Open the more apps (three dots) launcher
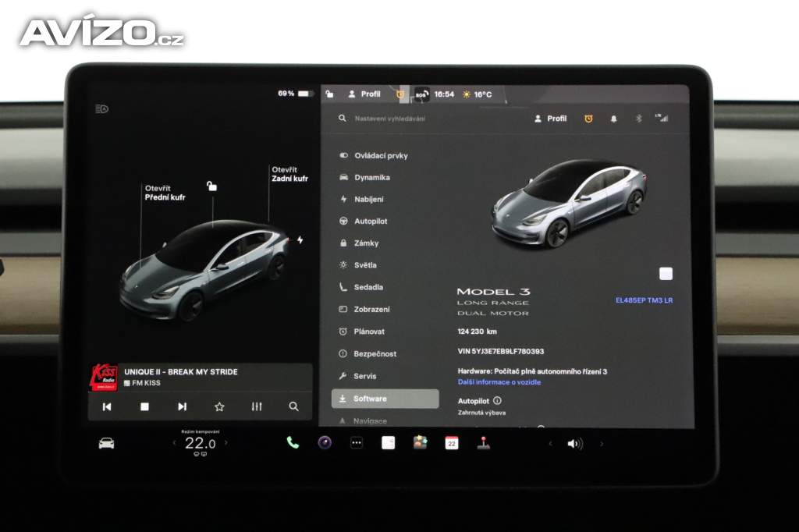The width and height of the screenshot is (799, 532). click(357, 443)
